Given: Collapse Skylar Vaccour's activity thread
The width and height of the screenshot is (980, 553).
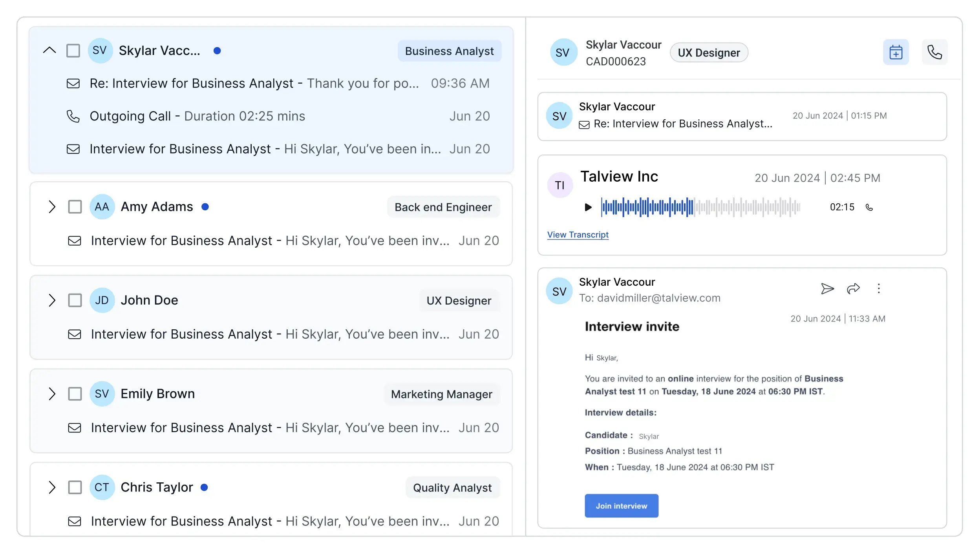Looking at the screenshot, I should 49,50.
